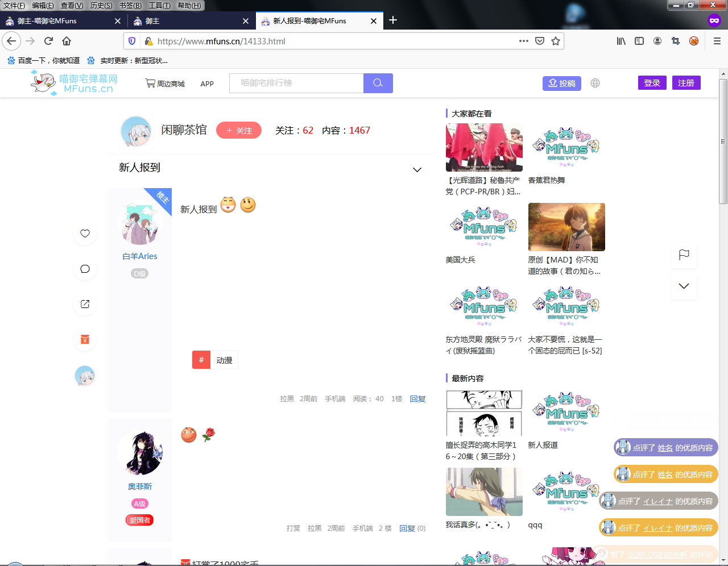Click the heart like icon in left sidebar
The width and height of the screenshot is (728, 566).
85,234
